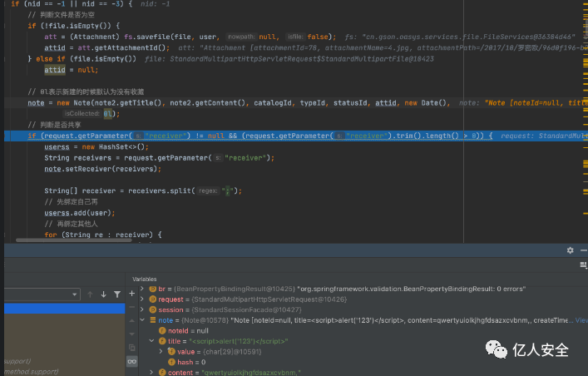The height and width of the screenshot is (376, 588).
Task: Click the Variables panel label
Action: [x=145, y=280]
